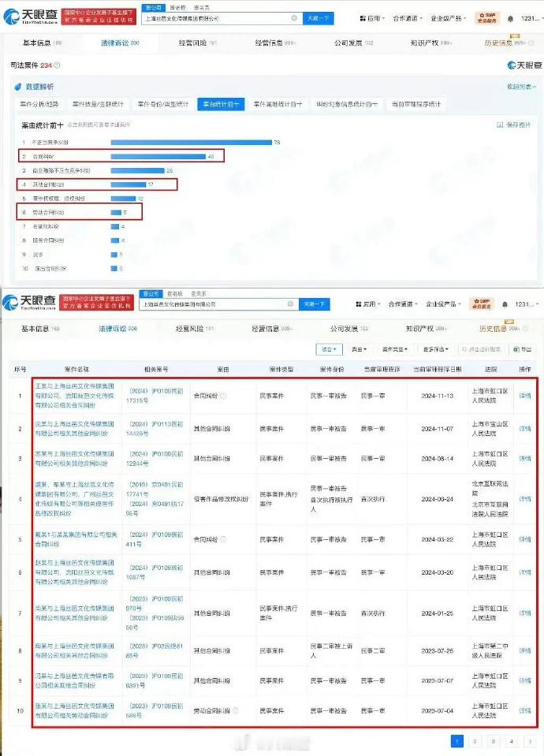This screenshot has width=544, height=756.
Task: Select 查老板 search mode, top screenshot
Action: (177, 8)
